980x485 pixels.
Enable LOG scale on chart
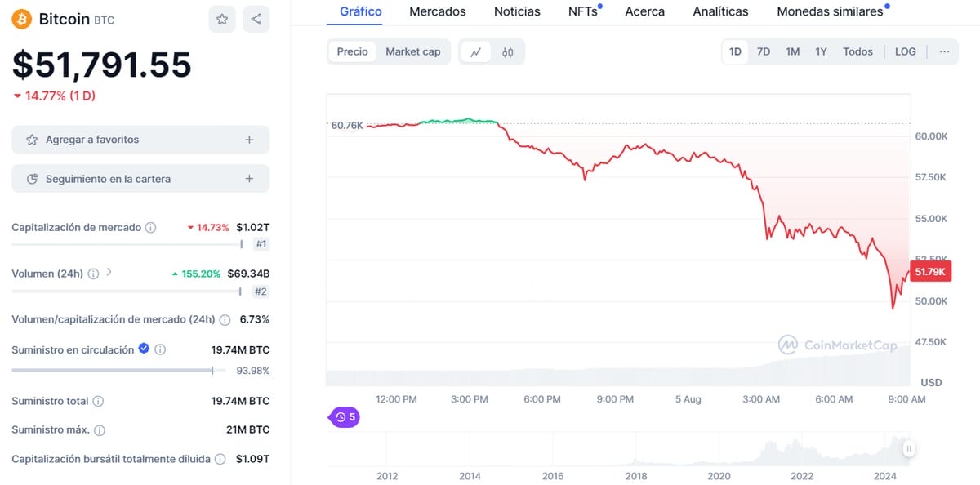click(905, 51)
